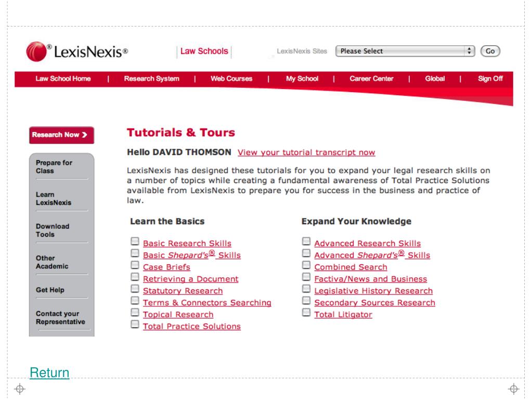Image resolution: width=532 pixels, height=399 pixels.
Task: Select Learn LexisNexis in sidebar
Action: pos(54,199)
